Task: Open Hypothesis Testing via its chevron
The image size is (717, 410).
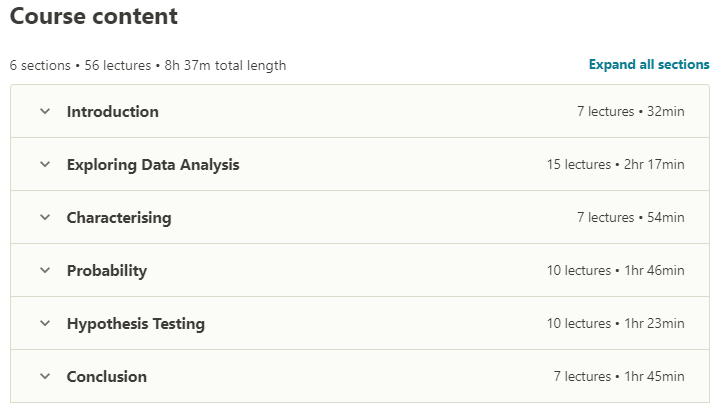Action: coord(44,324)
